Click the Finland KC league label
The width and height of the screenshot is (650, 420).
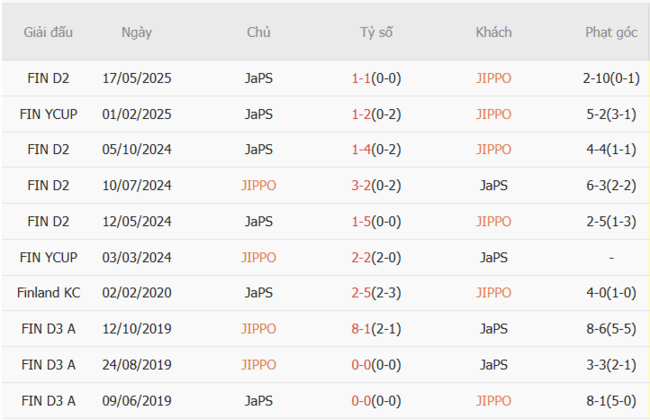(x=48, y=293)
